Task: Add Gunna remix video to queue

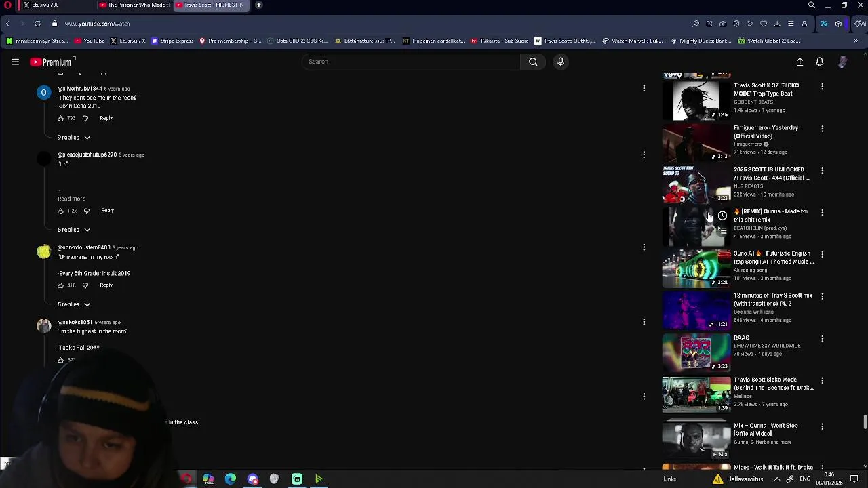Action: 722,231
